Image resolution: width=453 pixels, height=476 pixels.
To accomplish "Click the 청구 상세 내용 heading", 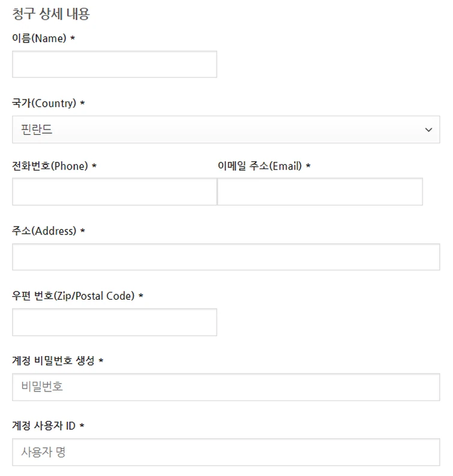I will tap(51, 14).
